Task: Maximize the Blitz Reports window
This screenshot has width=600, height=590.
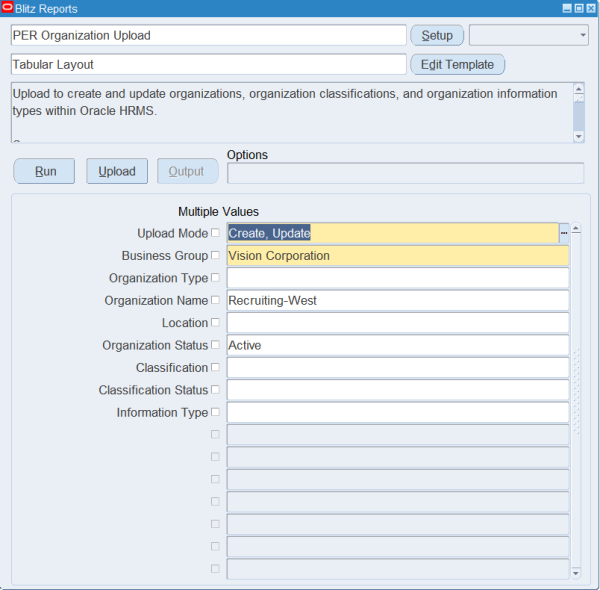Action: pos(579,8)
